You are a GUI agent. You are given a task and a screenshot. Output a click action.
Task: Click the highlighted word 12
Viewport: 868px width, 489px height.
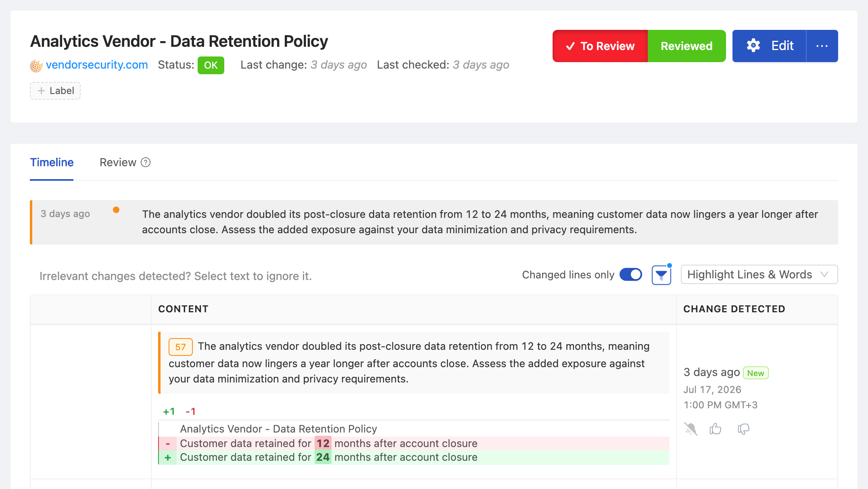click(323, 443)
